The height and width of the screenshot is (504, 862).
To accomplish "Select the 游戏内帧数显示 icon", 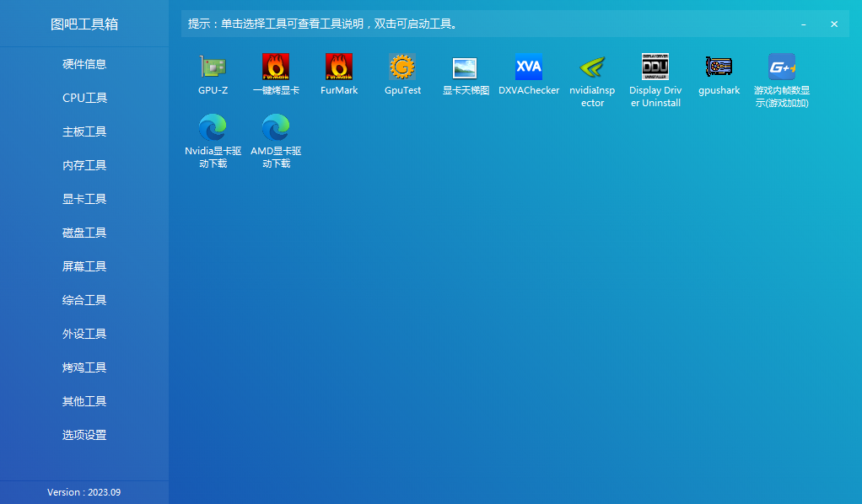I will 782,67.
